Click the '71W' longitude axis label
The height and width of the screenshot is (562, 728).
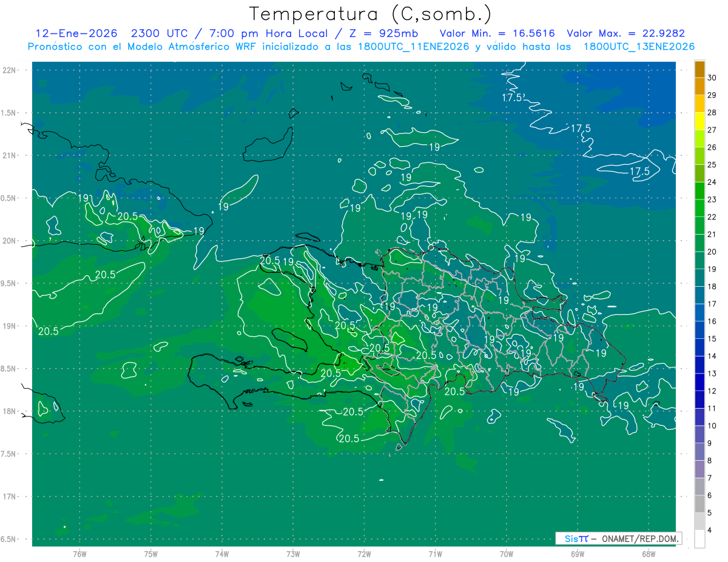[436, 554]
